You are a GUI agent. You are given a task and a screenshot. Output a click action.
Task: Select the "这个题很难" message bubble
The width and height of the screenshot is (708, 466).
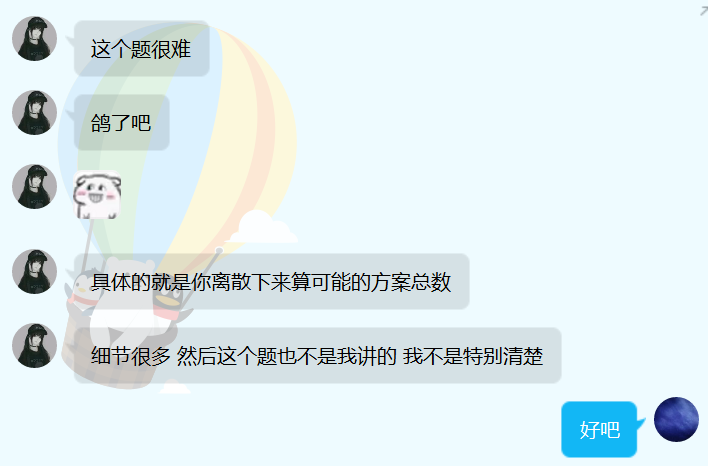(142, 48)
